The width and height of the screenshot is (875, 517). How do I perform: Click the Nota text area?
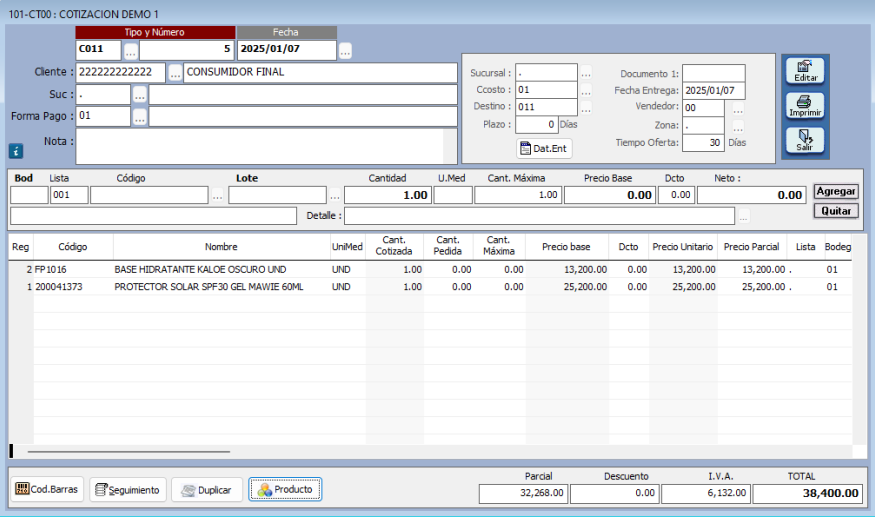coord(266,147)
